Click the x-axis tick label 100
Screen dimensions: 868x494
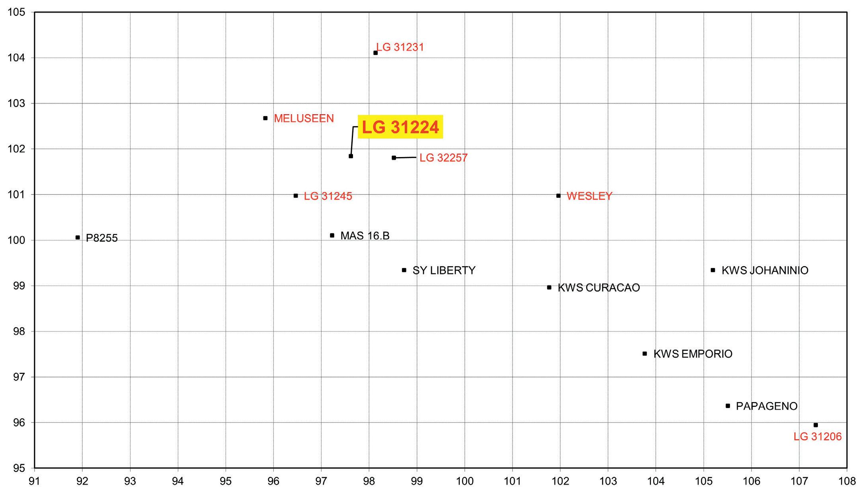click(464, 481)
